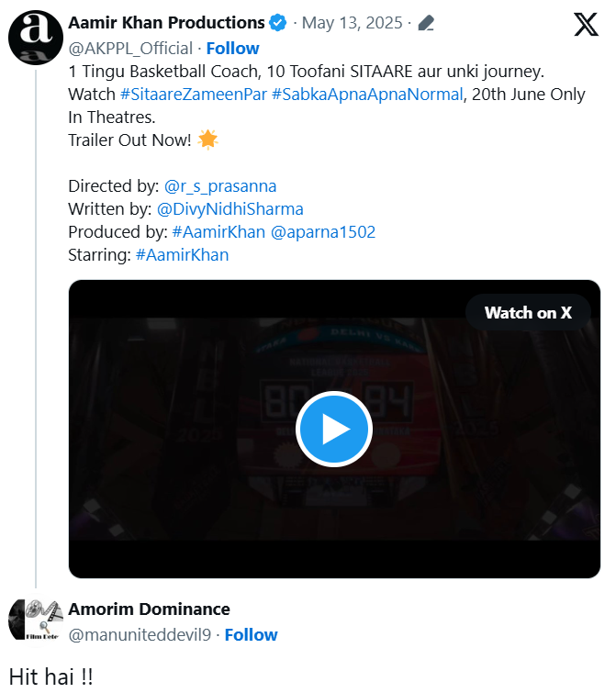Click the X logo icon

click(586, 25)
